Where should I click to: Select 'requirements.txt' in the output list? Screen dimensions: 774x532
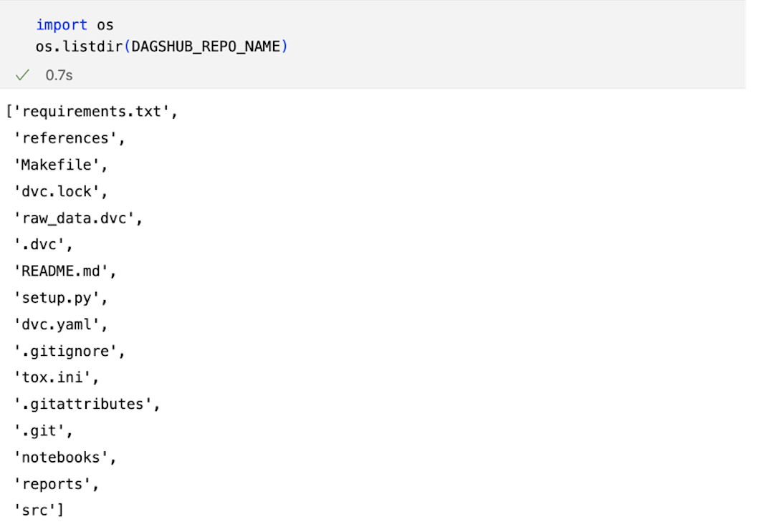(x=92, y=112)
